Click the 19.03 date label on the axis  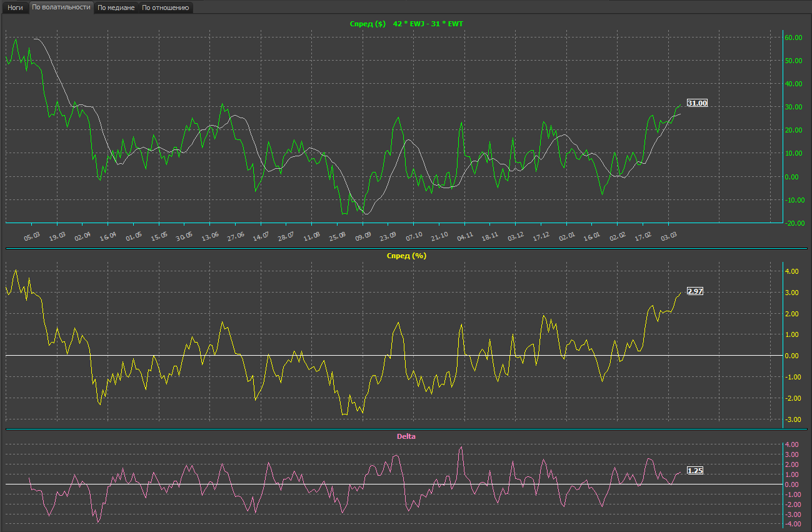[x=58, y=236]
